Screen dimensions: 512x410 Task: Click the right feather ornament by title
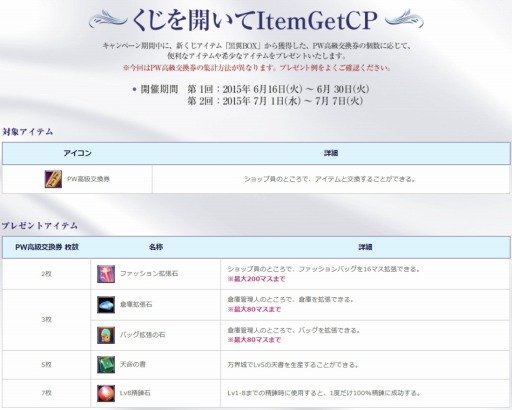pos(404,19)
